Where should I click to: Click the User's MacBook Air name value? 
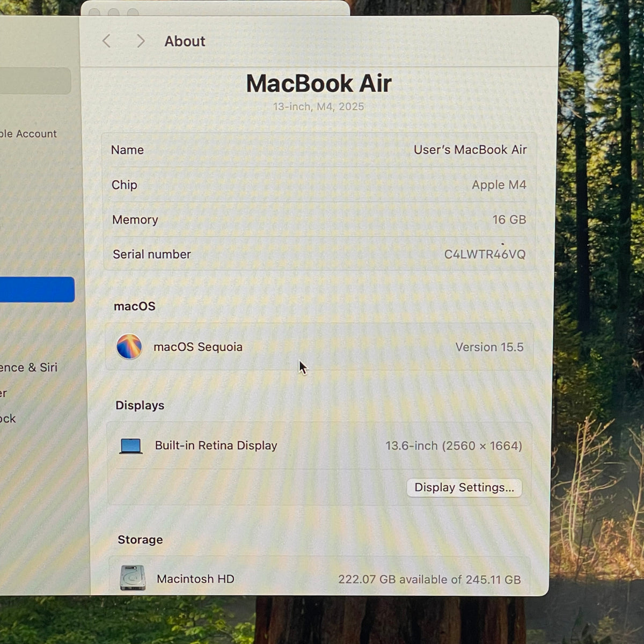click(470, 150)
